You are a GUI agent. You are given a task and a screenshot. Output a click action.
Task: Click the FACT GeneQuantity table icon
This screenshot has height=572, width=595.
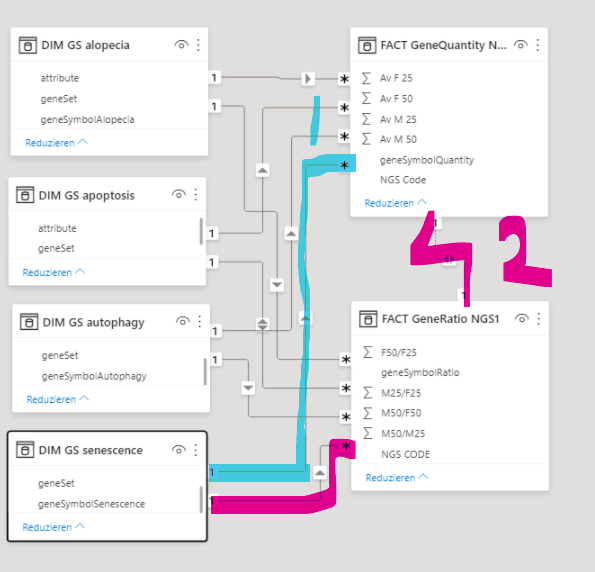coord(367,45)
